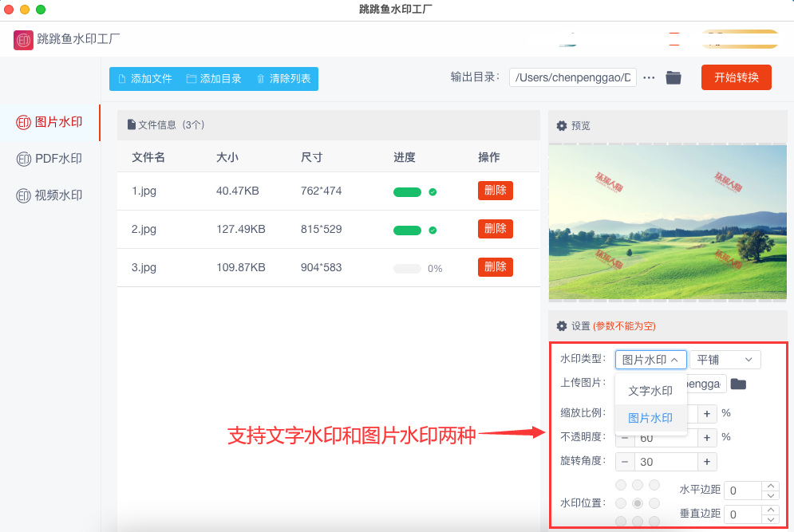Increase 不透明度 with the plus button
This screenshot has height=532, width=794.
pos(706,437)
